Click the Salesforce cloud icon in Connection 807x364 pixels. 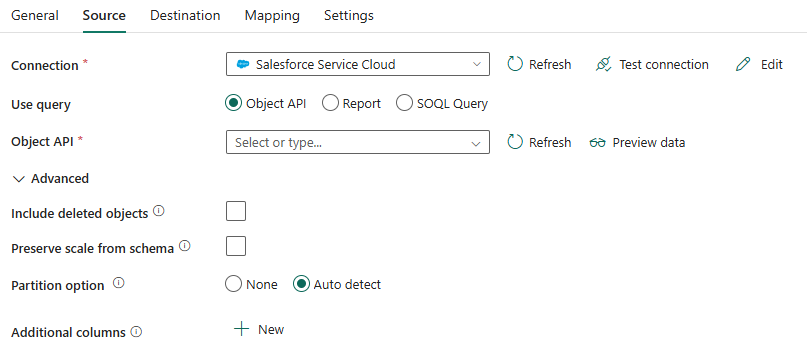click(242, 64)
